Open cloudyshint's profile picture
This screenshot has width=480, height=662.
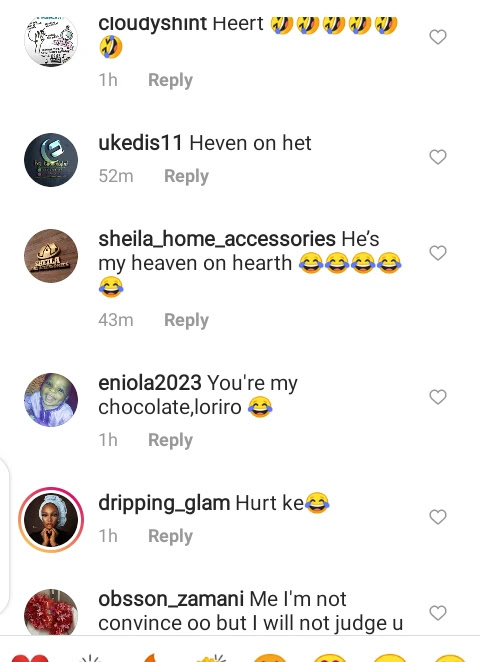click(x=51, y=40)
